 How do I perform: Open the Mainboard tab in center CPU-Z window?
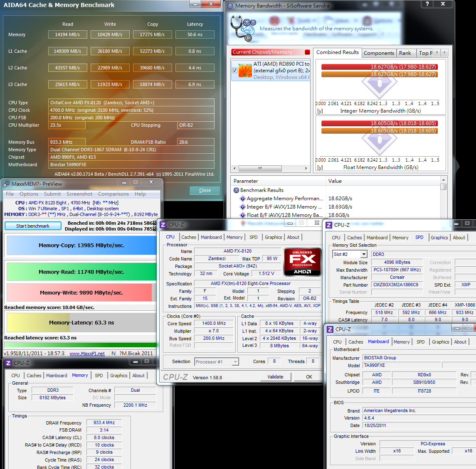click(211, 237)
